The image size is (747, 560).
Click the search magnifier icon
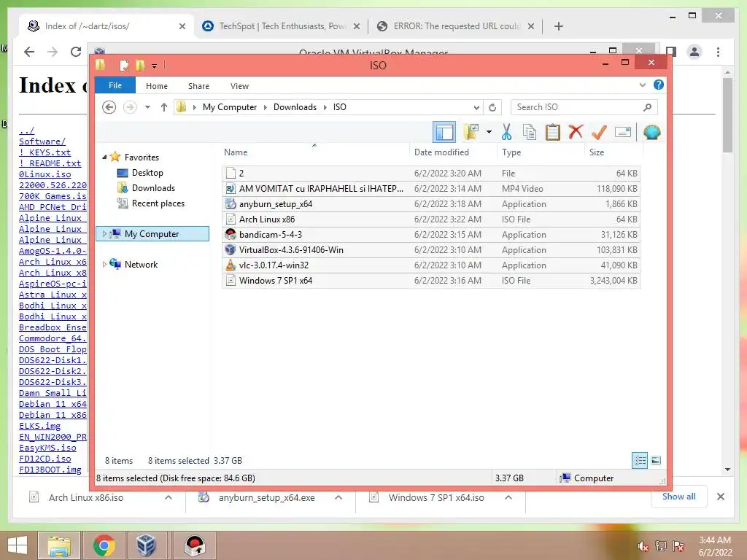pos(647,107)
